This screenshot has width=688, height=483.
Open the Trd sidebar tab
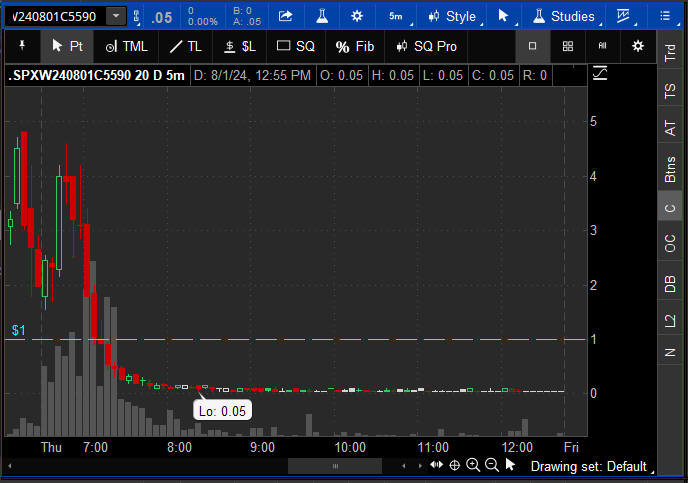[x=670, y=52]
